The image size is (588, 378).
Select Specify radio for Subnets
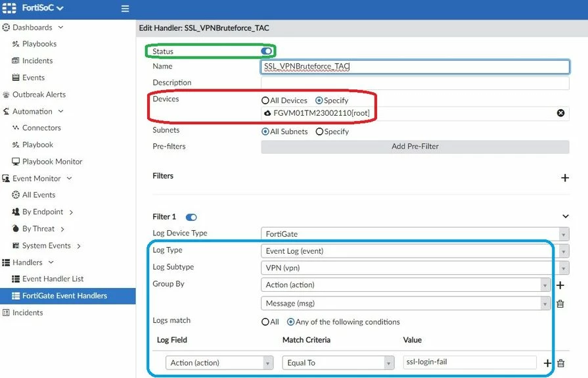[x=319, y=131]
